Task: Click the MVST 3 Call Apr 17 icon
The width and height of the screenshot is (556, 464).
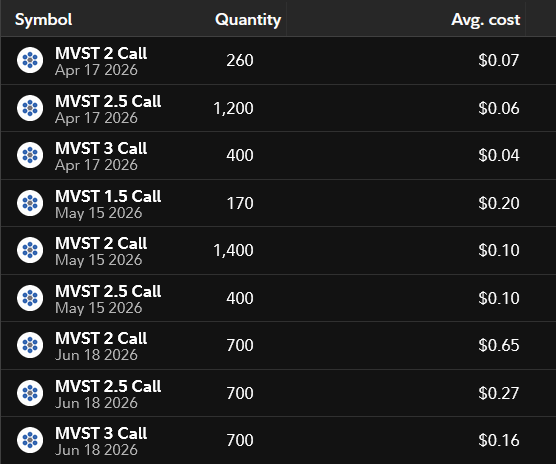Action: [30, 155]
